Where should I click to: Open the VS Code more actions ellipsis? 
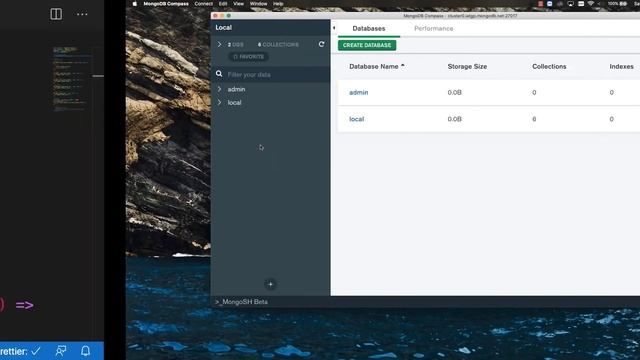click(82, 14)
